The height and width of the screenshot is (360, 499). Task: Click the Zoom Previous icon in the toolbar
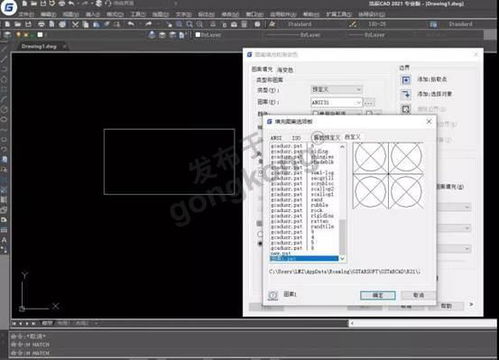pyautogui.click(x=200, y=24)
